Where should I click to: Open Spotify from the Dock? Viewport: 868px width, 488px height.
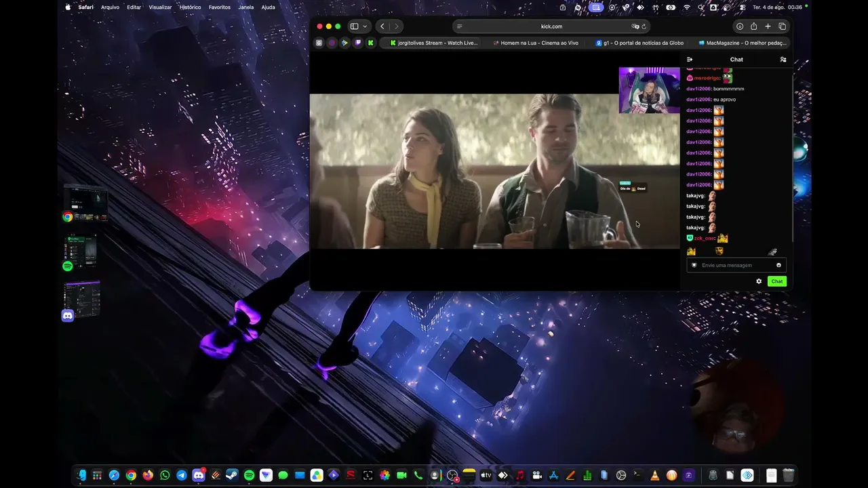click(249, 476)
